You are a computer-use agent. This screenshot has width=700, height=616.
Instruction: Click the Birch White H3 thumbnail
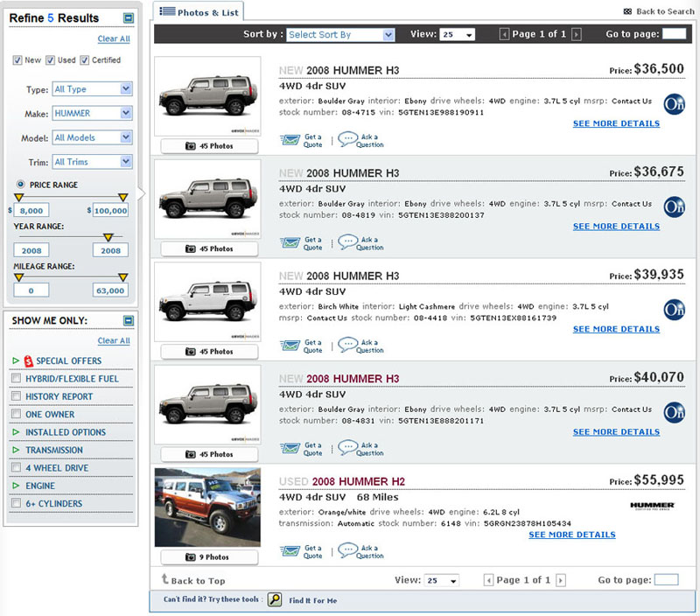tap(207, 302)
